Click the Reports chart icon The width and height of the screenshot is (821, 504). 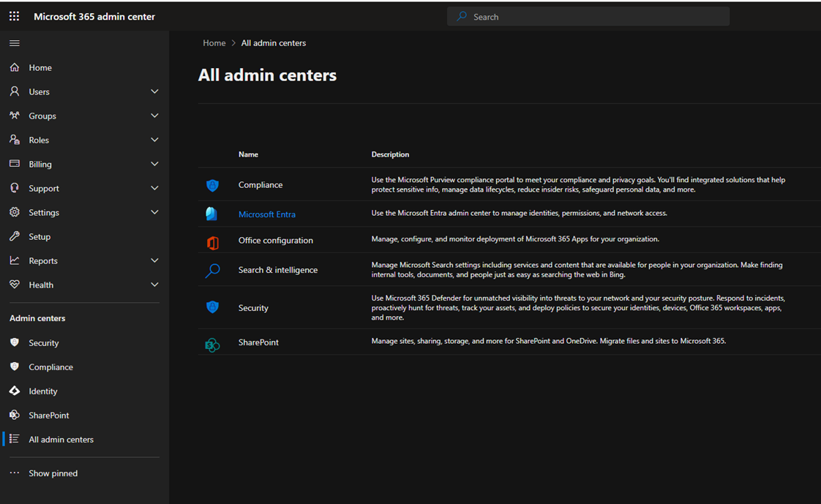pos(15,260)
